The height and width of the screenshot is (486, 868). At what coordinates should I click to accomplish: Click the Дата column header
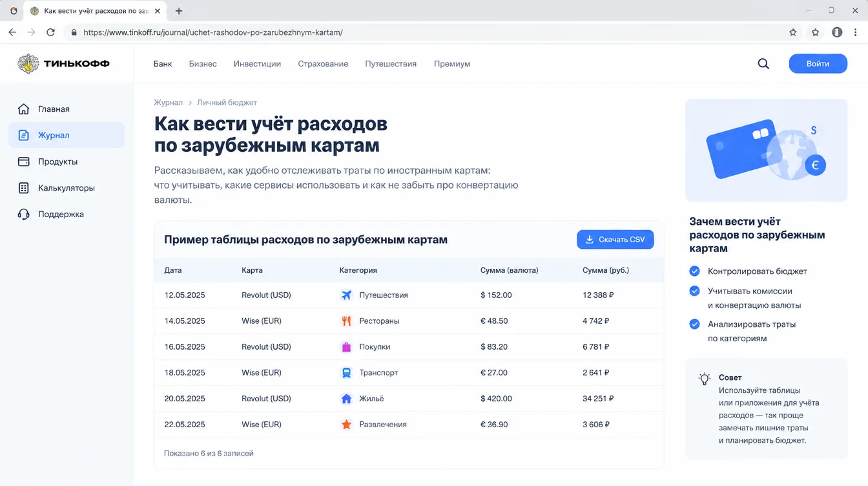(173, 270)
